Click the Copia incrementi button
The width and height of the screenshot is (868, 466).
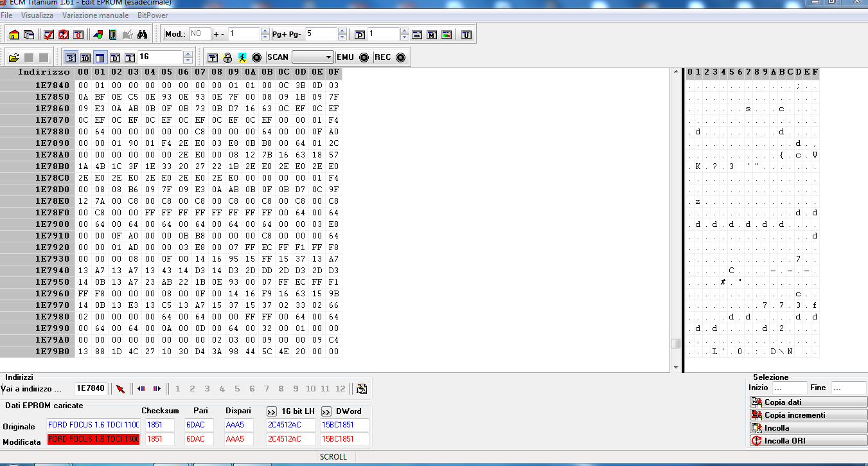pyautogui.click(x=808, y=415)
